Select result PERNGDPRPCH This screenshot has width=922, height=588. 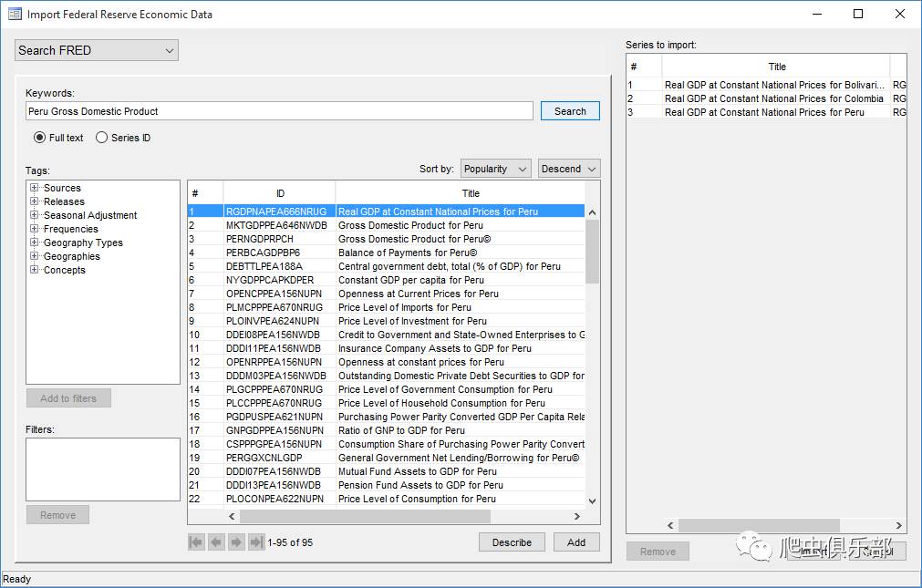pyautogui.click(x=387, y=239)
